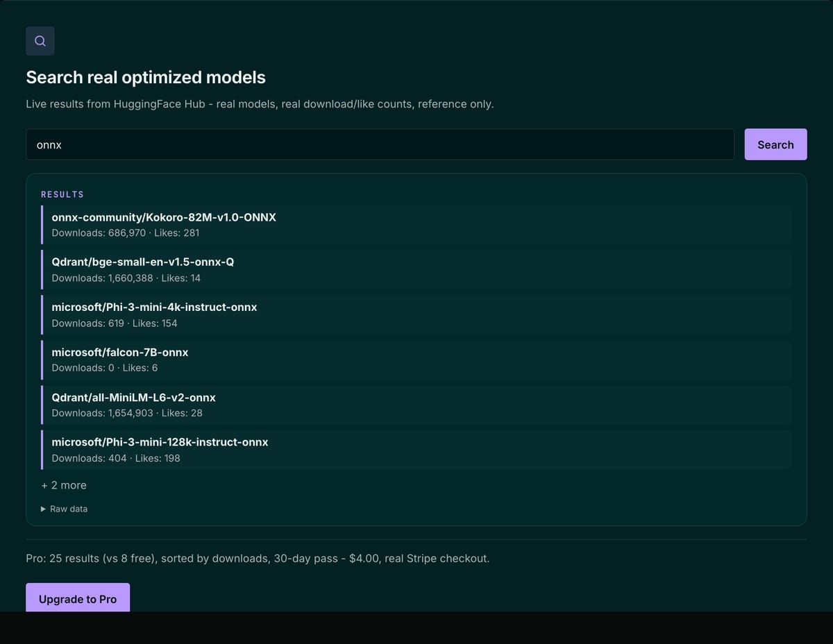
Task: Select microsoft/falcon-7B-onnx result
Action: click(x=416, y=359)
